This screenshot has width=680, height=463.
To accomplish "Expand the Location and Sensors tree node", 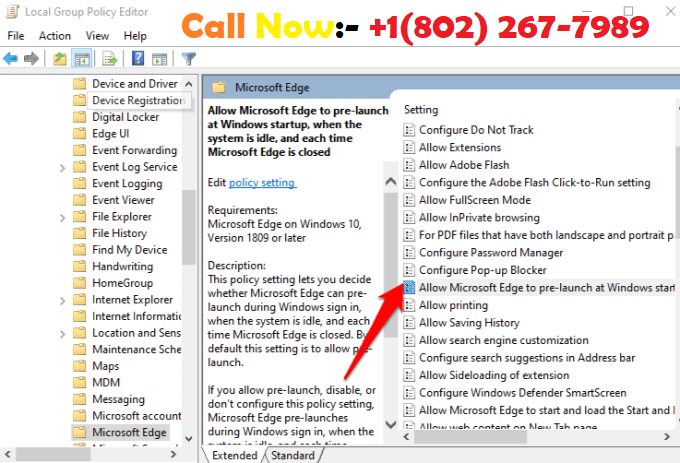I will [62, 333].
